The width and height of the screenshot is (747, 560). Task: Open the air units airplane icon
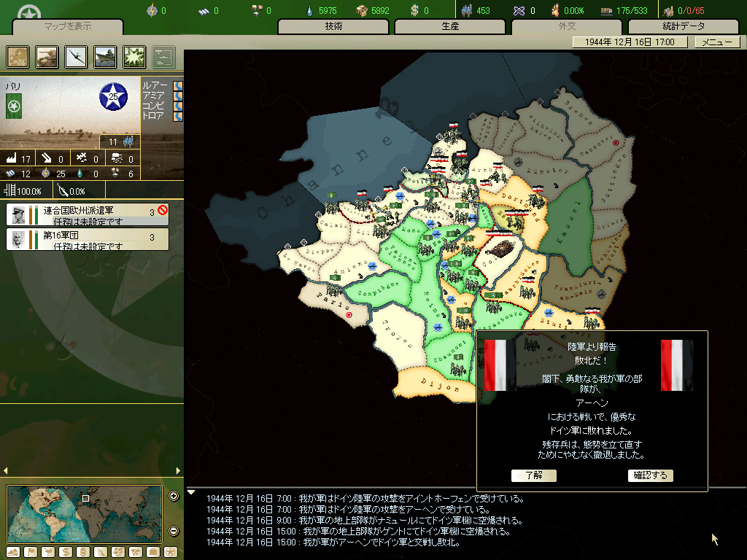(x=76, y=57)
